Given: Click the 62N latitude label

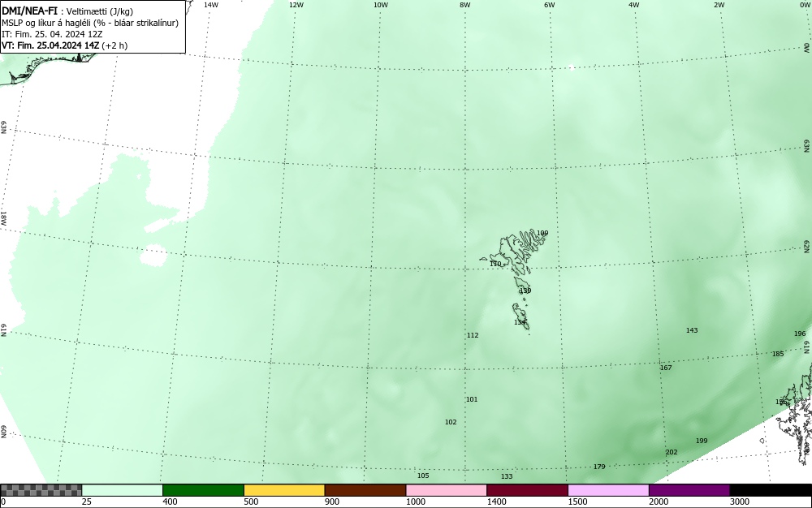Looking at the screenshot, I should point(807,246).
